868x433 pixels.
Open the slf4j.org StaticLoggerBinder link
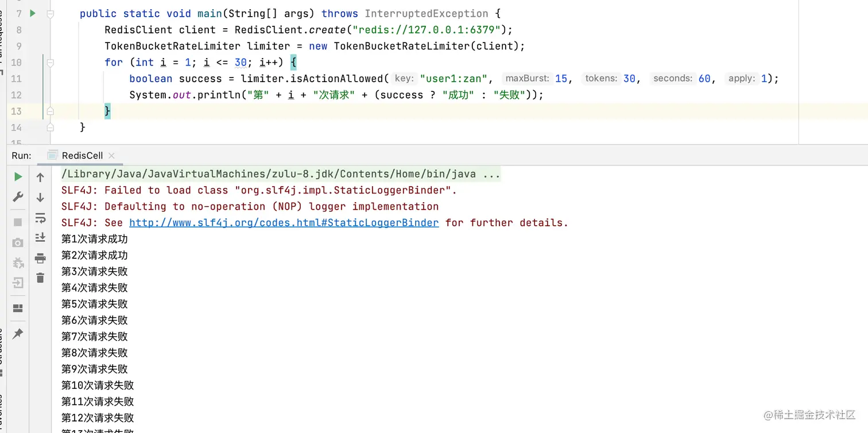click(284, 223)
